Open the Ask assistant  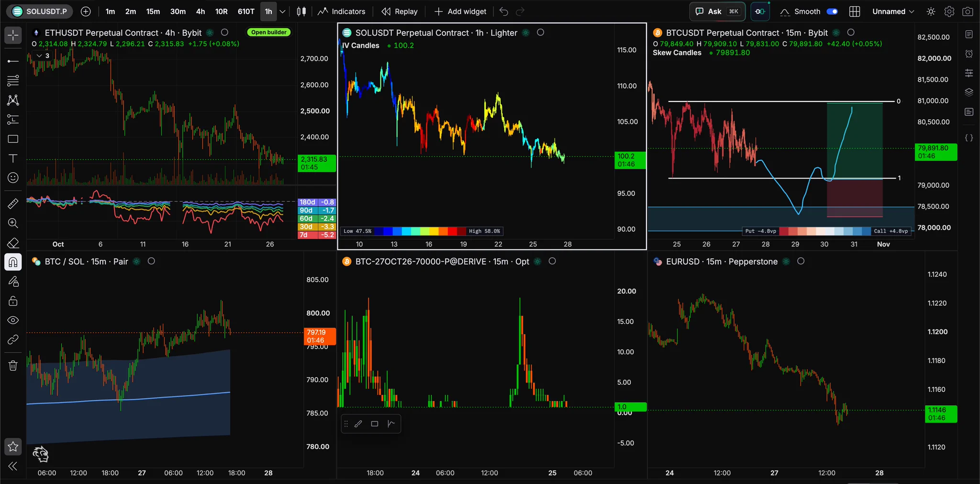coord(717,11)
